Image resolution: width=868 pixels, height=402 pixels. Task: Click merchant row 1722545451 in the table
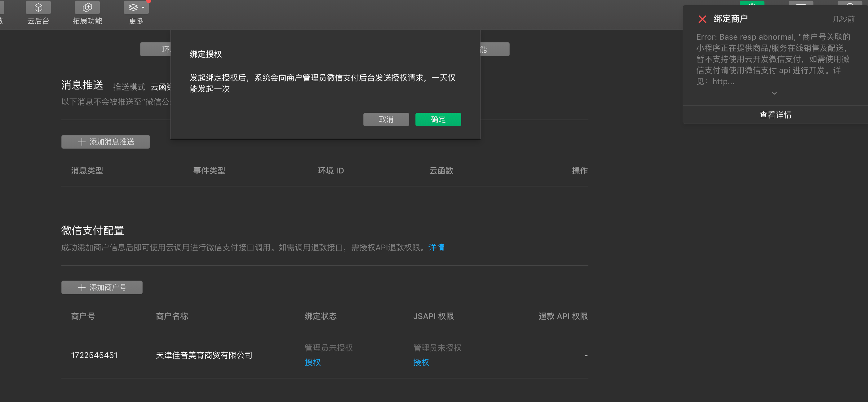click(94, 355)
